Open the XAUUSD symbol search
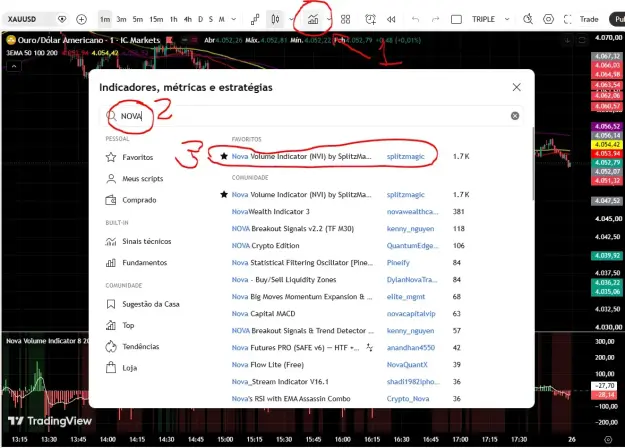 (22, 19)
